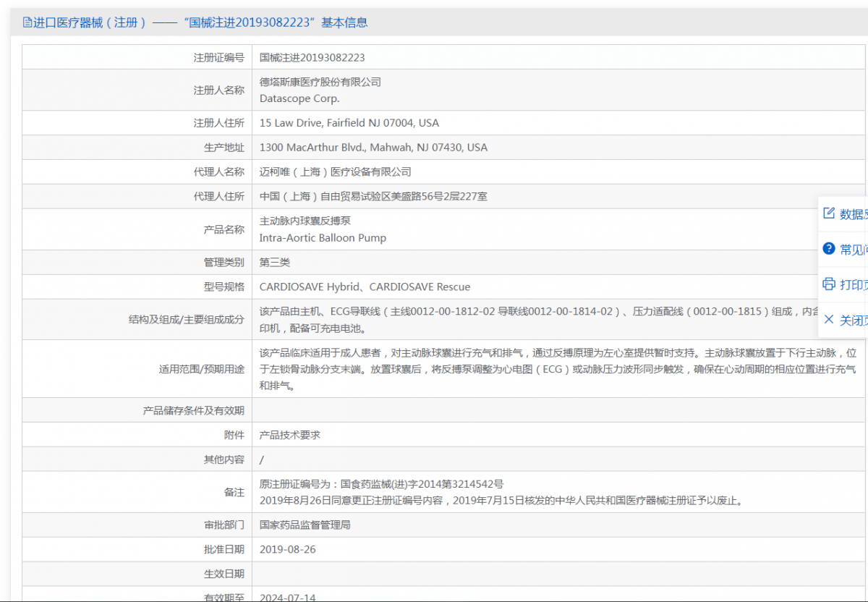Open the 产品技术要求 attachment text

[x=290, y=436]
